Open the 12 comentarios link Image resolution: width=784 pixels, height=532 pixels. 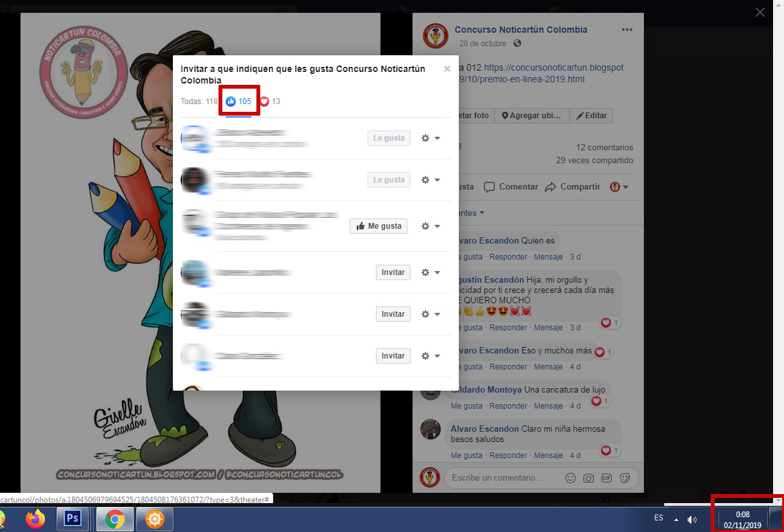point(605,148)
